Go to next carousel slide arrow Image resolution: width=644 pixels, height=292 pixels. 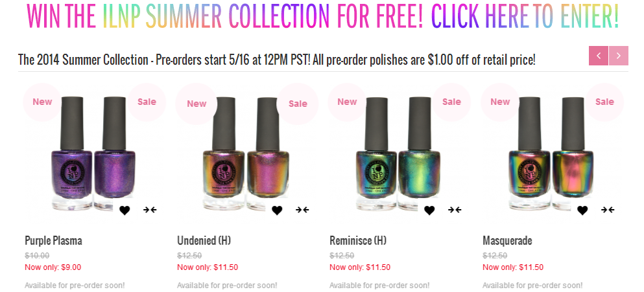(x=619, y=56)
